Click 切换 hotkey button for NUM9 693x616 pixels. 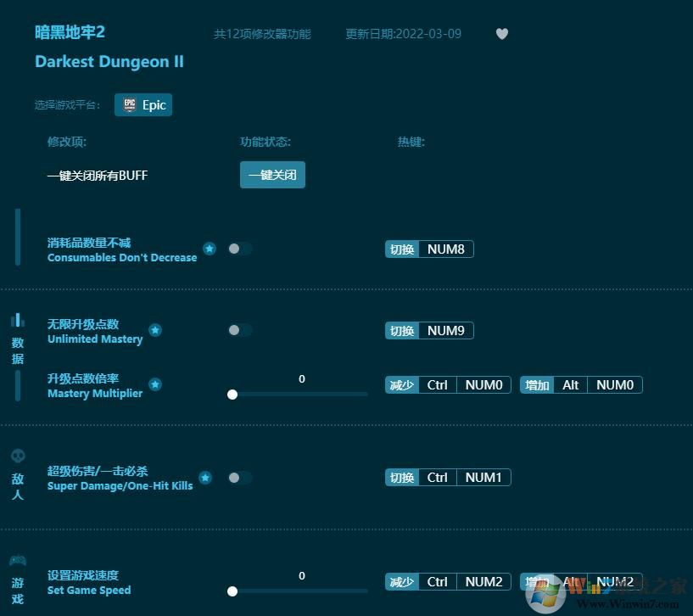point(402,330)
